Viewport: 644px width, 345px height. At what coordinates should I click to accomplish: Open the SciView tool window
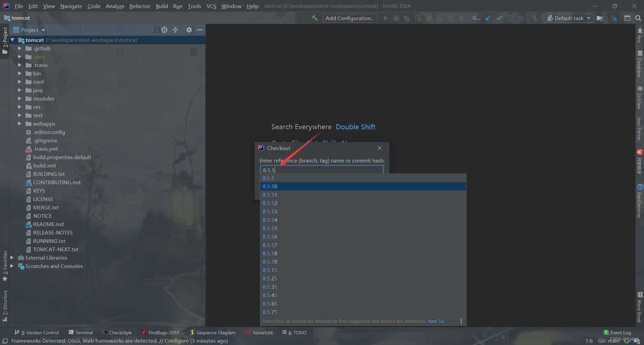click(x=640, y=97)
